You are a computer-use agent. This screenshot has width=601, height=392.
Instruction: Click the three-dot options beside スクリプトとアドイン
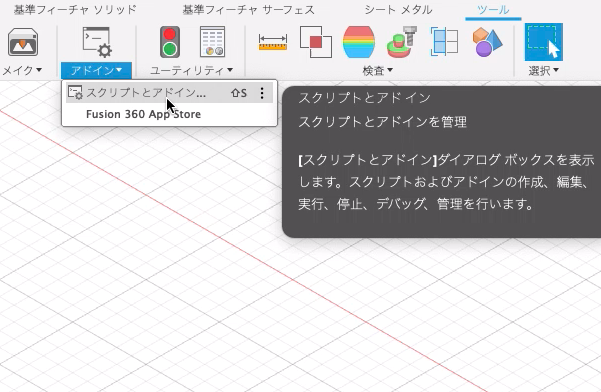pyautogui.click(x=262, y=93)
